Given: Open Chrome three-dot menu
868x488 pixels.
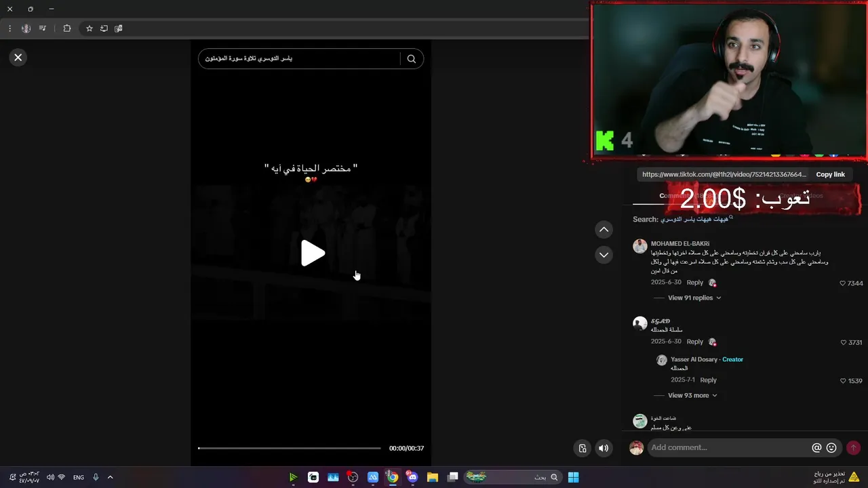Looking at the screenshot, I should point(9,28).
